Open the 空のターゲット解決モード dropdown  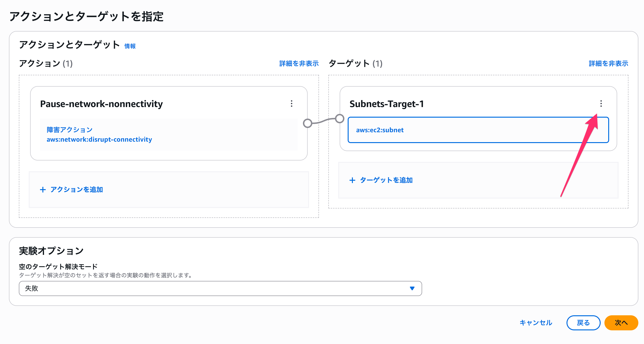pos(220,288)
